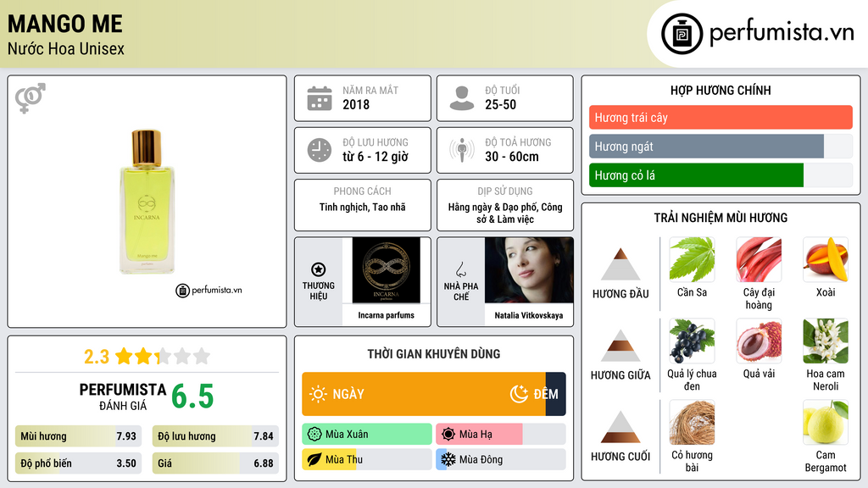Click the Hương đầu pyramid icon
This screenshot has width=868, height=488.
(x=620, y=264)
